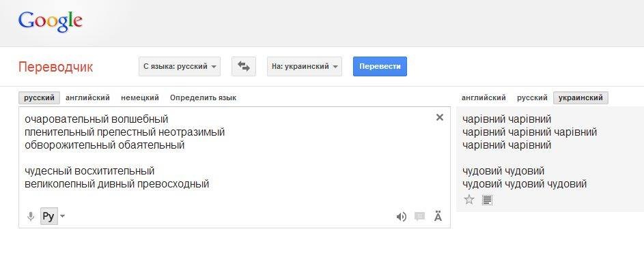Set target language to английский
Viewport: 644px width, 257px height.
484,98
